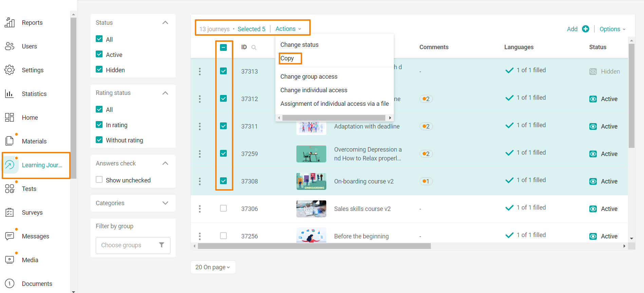Open the Materials section icon
The height and width of the screenshot is (293, 644).
(x=10, y=141)
